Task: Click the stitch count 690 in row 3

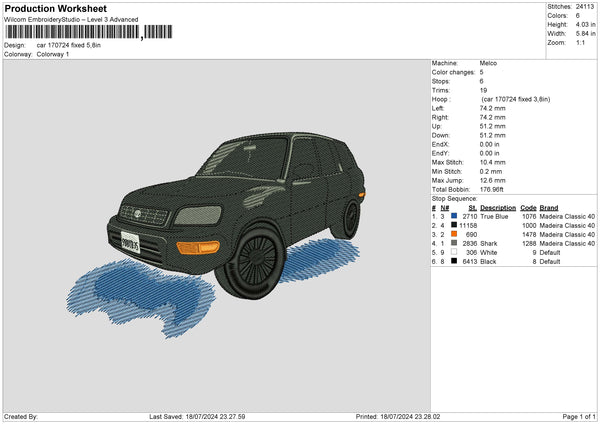Action: pos(471,235)
